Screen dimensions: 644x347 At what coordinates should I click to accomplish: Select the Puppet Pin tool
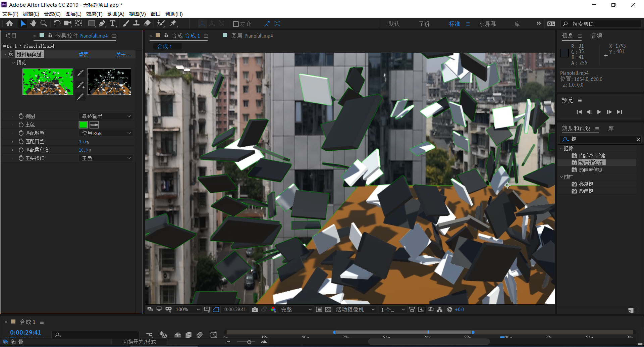(x=174, y=23)
